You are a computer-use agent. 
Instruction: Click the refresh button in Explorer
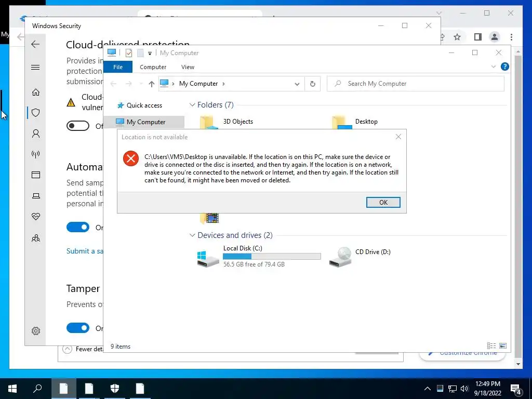pos(312,84)
